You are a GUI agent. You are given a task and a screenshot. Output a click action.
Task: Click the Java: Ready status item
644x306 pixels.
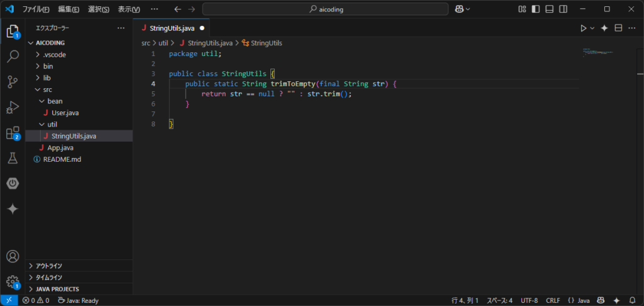(78, 301)
